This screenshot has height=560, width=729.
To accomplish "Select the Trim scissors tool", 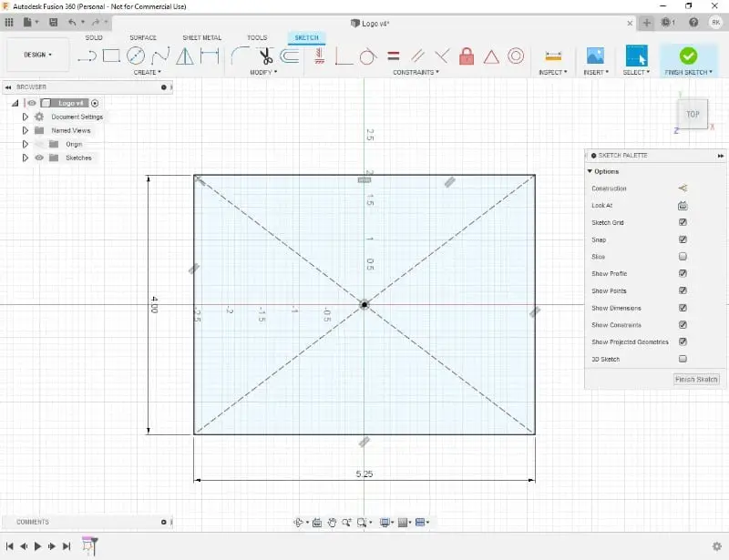I will click(265, 56).
